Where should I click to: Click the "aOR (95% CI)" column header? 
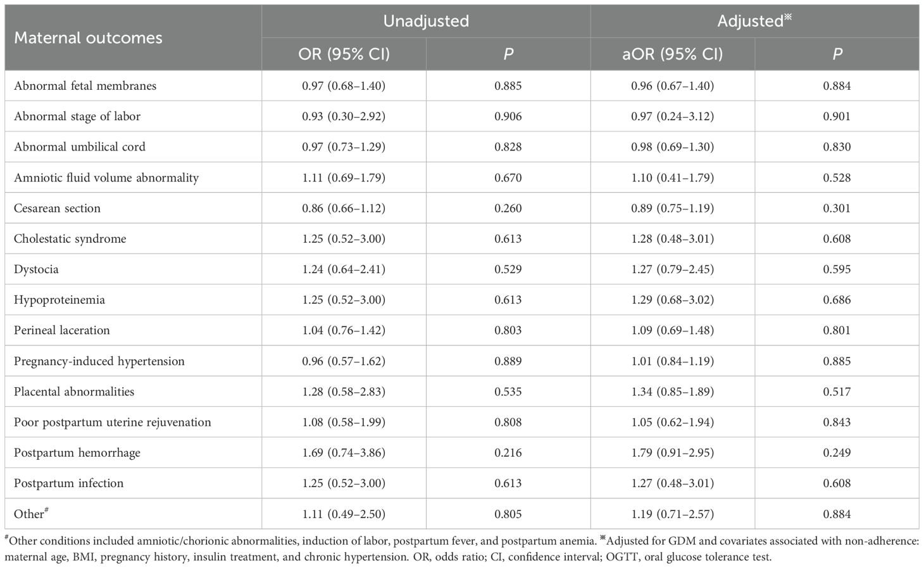(672, 54)
